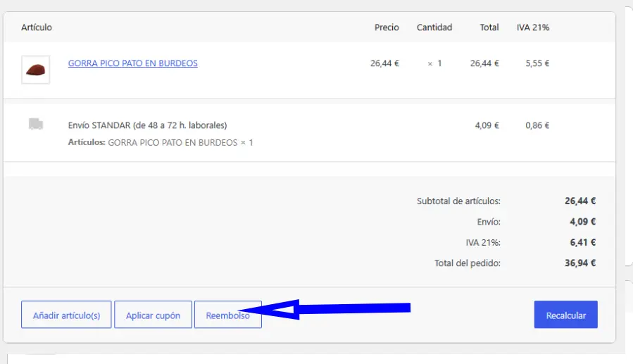The image size is (633, 364).
Task: Open the GORRA PICO PATO EN BURDEOS link
Action: (133, 63)
